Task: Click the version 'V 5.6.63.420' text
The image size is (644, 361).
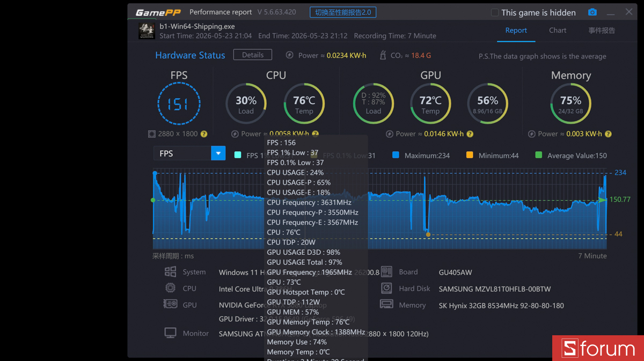Action: tap(276, 12)
